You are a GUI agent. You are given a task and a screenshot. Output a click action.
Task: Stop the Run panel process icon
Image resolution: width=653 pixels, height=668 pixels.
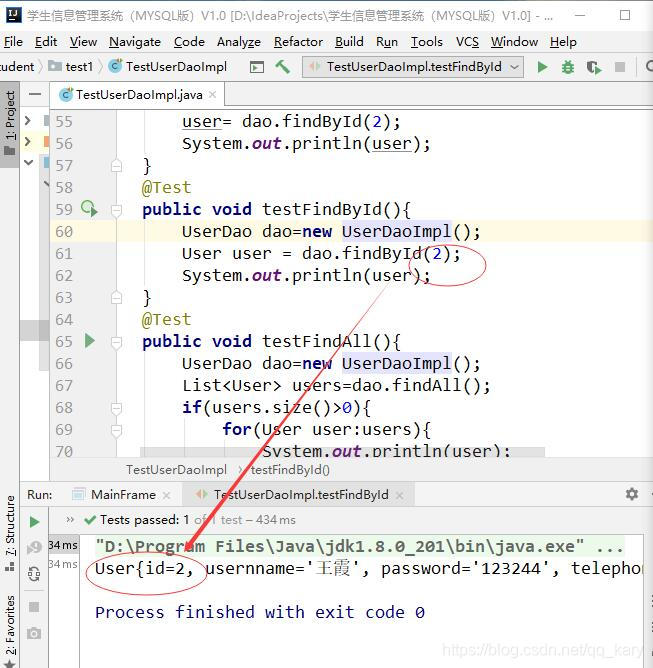coord(34,607)
